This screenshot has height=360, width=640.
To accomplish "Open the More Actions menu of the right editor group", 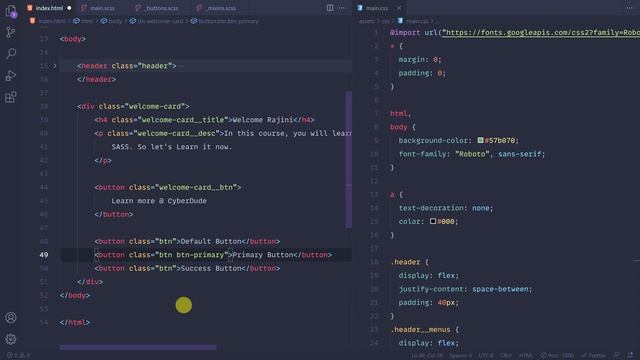I will (x=629, y=8).
